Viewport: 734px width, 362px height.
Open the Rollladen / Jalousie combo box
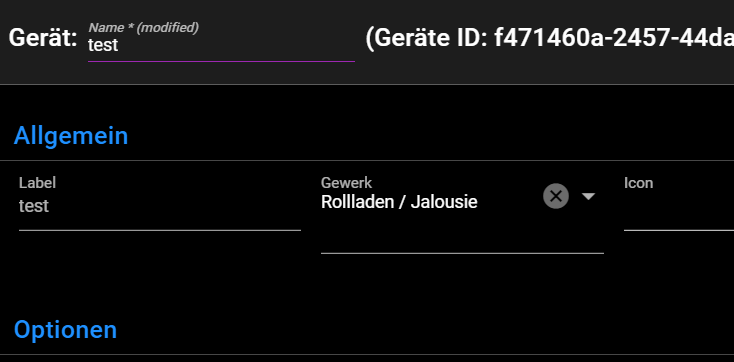462,214
